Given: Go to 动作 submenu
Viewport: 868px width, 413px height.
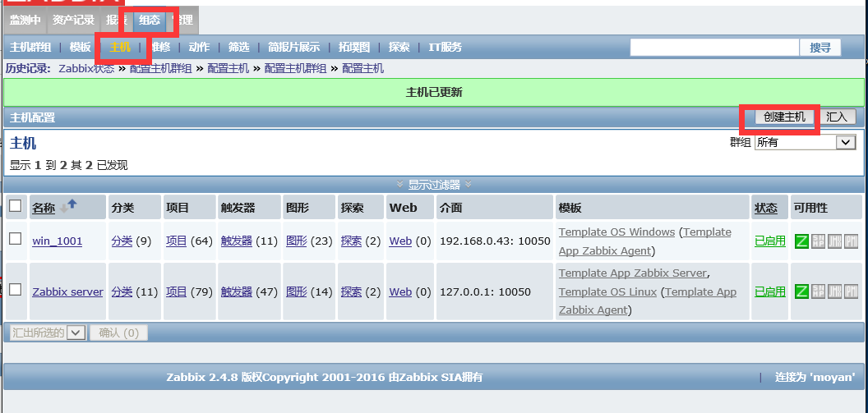Looking at the screenshot, I should 199,48.
